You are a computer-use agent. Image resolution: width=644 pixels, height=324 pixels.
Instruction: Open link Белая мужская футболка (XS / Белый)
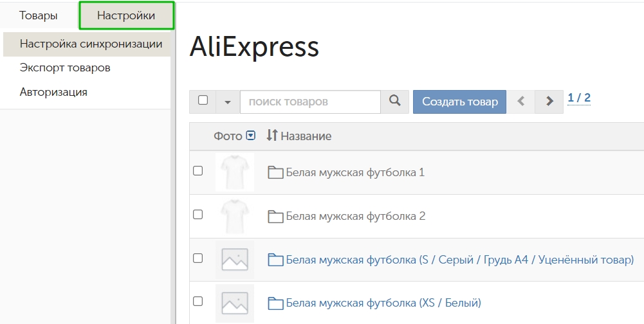[383, 303]
